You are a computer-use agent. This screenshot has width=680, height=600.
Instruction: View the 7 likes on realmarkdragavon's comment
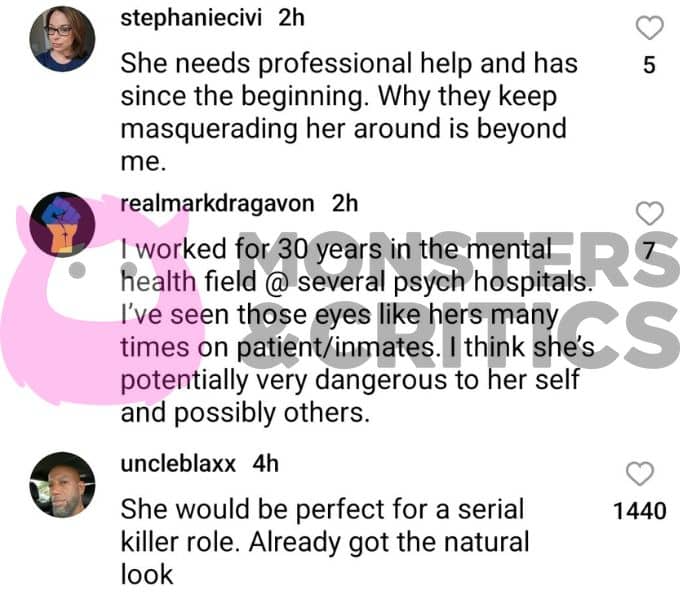click(x=649, y=251)
